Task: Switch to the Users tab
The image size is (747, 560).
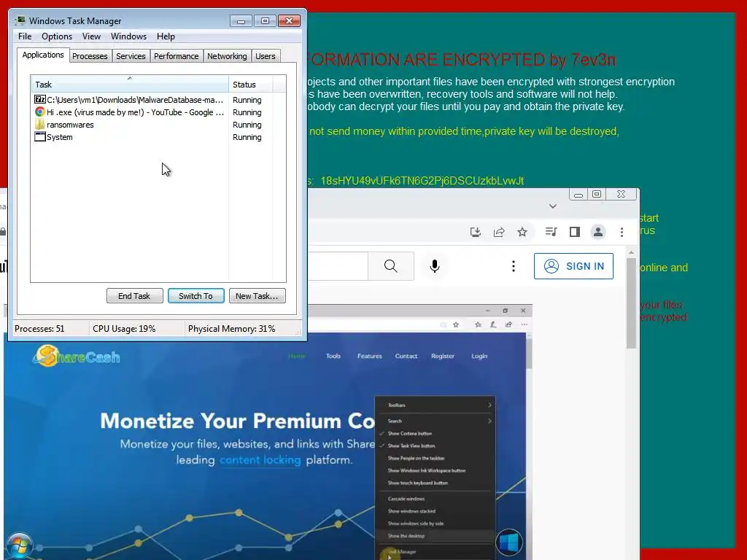Action: 266,56
